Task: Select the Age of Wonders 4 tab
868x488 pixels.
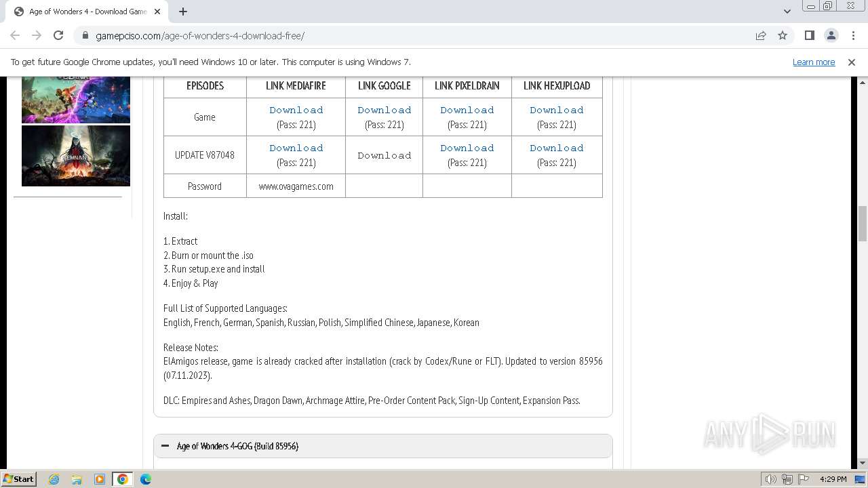Action: tap(88, 12)
